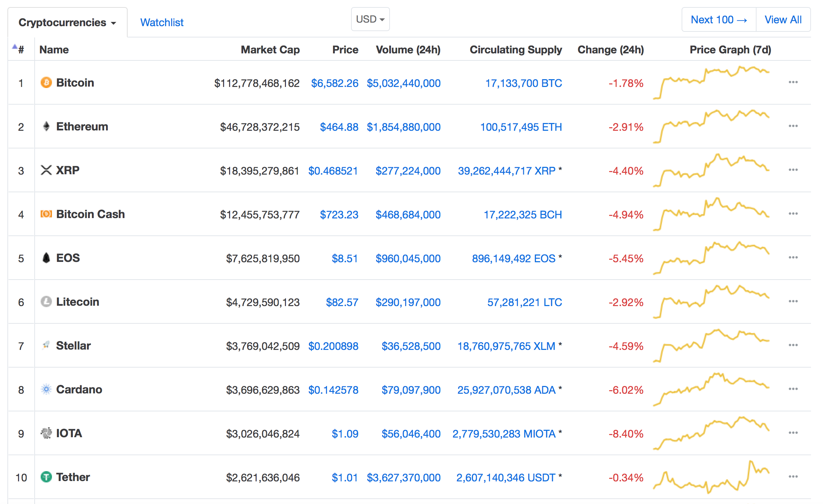Click EOS supply 896,149,492 EOS
823x504 pixels.
514,258
